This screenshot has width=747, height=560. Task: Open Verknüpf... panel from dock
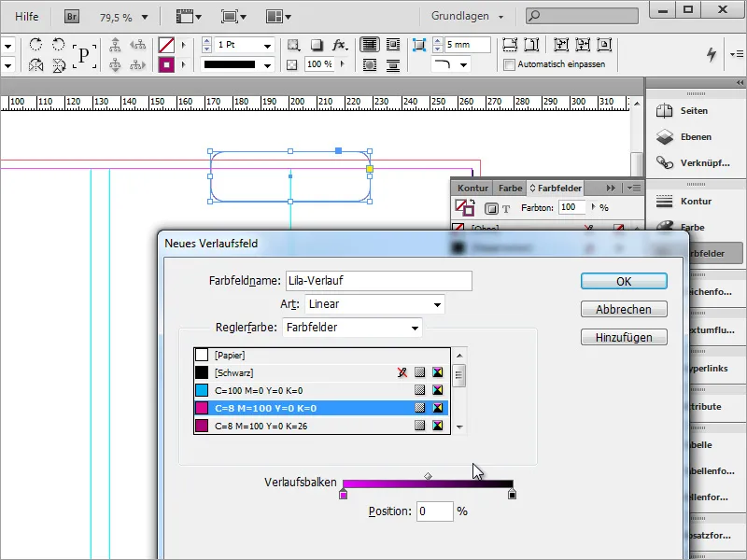[x=694, y=163]
